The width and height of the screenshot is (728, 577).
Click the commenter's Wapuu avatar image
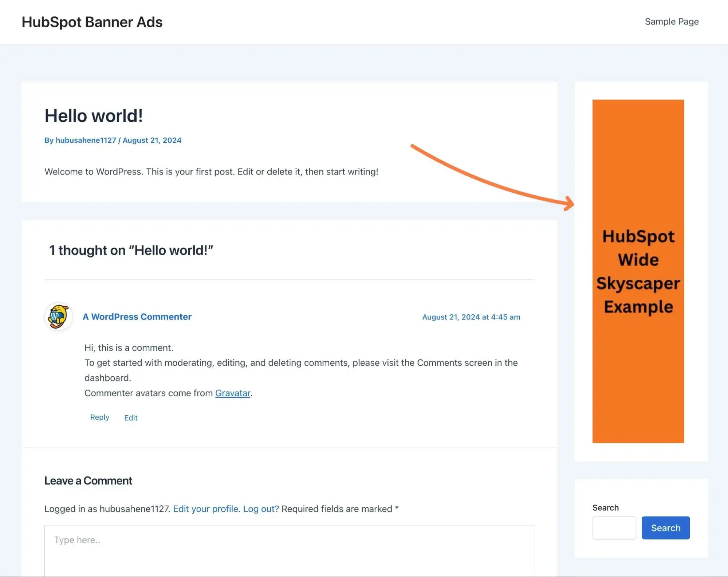58,317
